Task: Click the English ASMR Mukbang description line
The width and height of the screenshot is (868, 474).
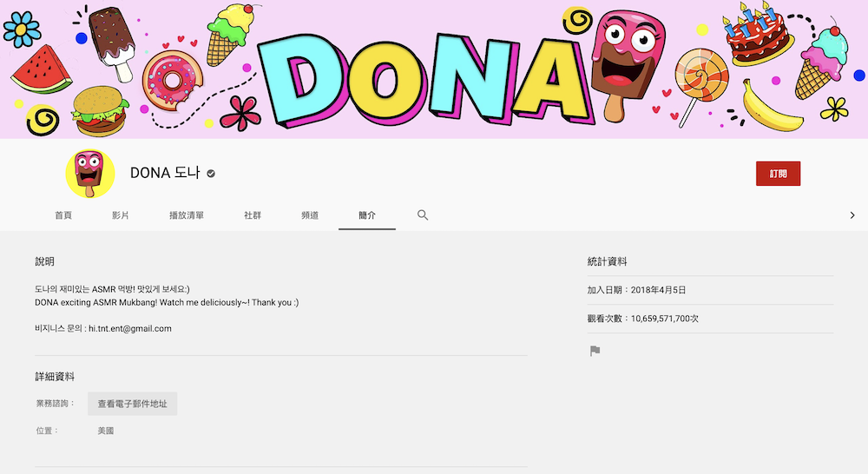Action: (167, 302)
